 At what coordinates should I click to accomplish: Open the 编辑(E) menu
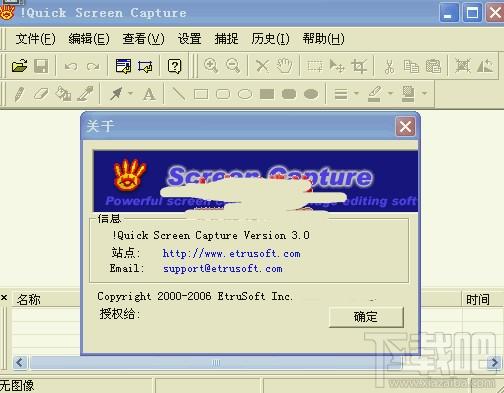89,39
